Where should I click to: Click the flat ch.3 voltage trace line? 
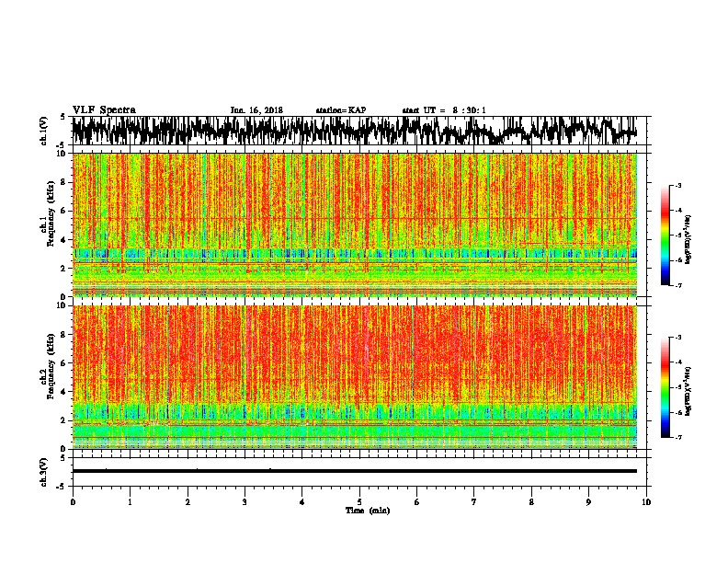click(x=354, y=471)
